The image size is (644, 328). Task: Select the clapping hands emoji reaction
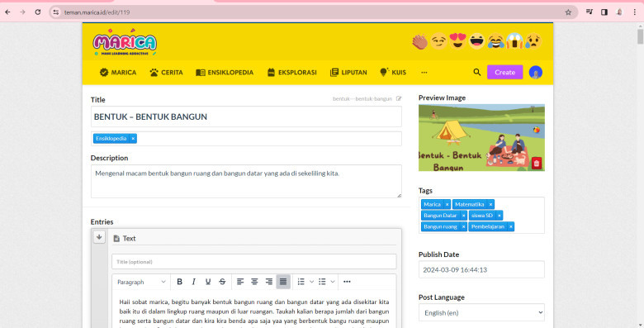tap(419, 41)
